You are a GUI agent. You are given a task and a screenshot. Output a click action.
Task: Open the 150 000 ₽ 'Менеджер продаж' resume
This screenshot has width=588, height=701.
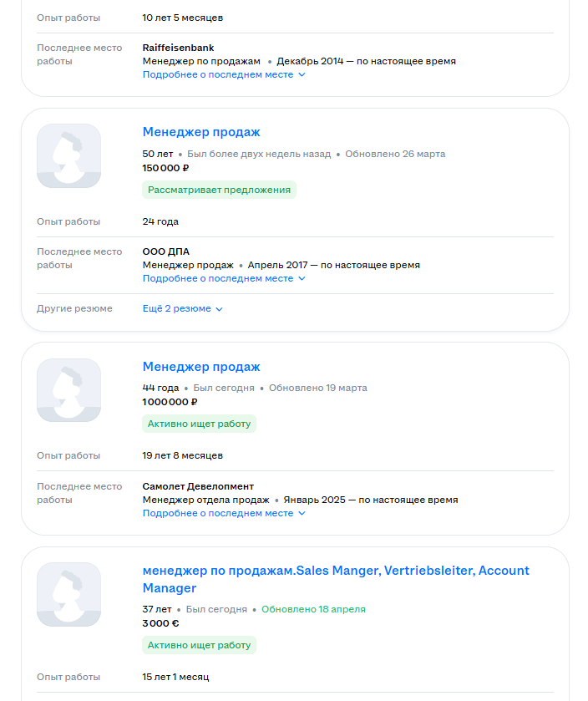[x=201, y=132]
